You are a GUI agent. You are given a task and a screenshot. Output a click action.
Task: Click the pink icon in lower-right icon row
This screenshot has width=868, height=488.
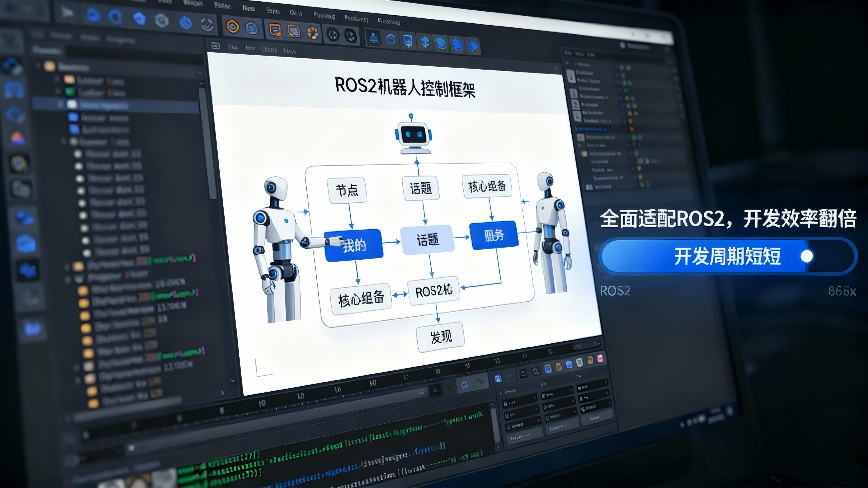[600, 359]
